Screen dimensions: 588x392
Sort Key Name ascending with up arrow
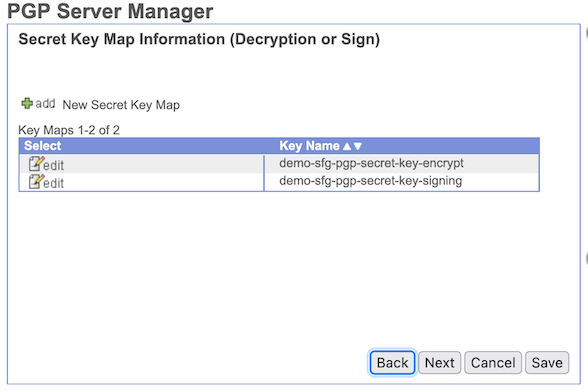coord(347,146)
